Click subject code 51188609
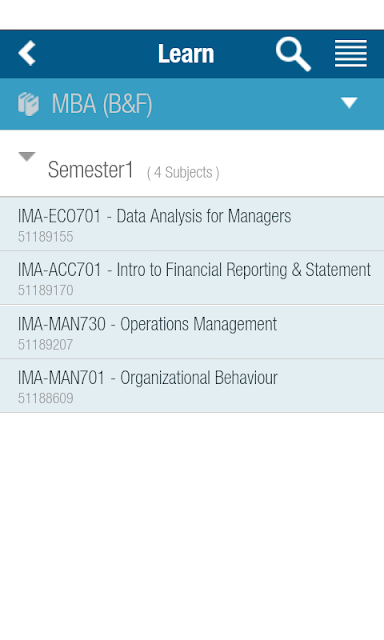 pos(45,398)
